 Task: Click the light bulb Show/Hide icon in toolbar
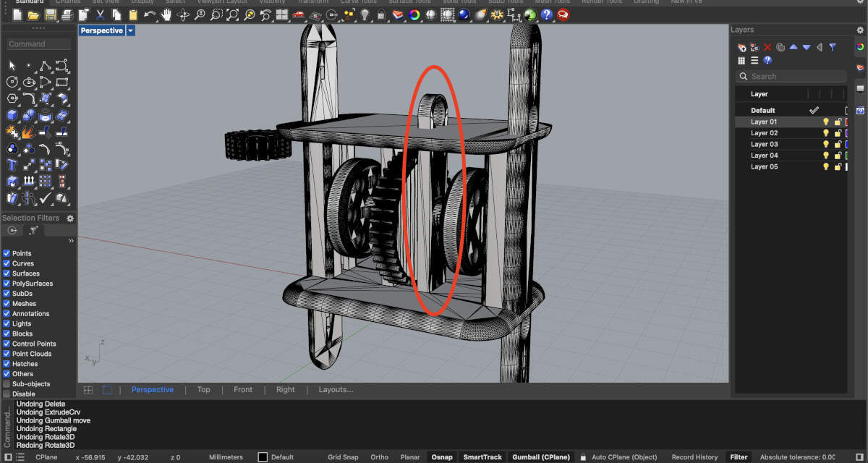(x=365, y=14)
